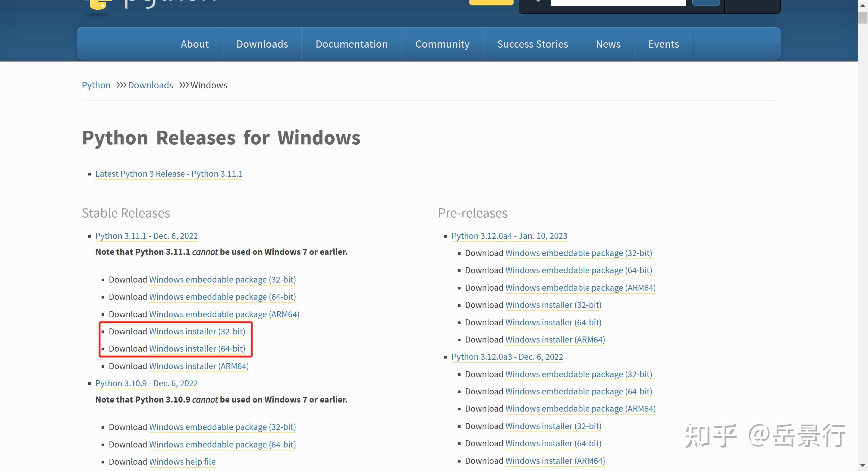
Task: Open the Community menu
Action: pyautogui.click(x=442, y=44)
